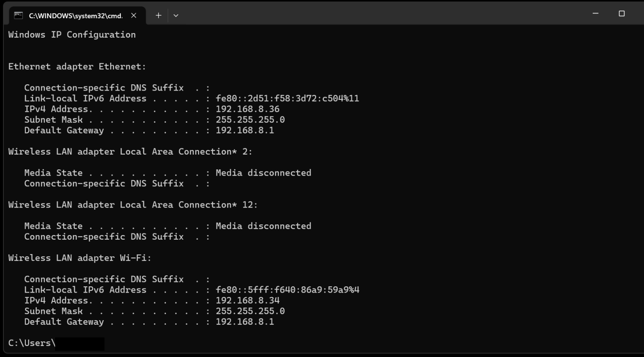Click the Ethernet Default Gateway label
This screenshot has width=644, height=357.
64,130
